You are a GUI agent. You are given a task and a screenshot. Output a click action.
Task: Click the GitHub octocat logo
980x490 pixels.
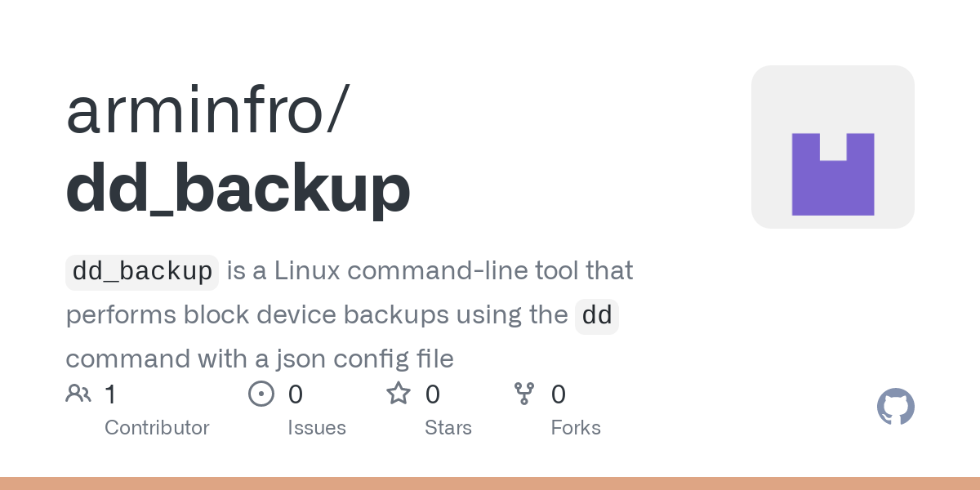(896, 406)
